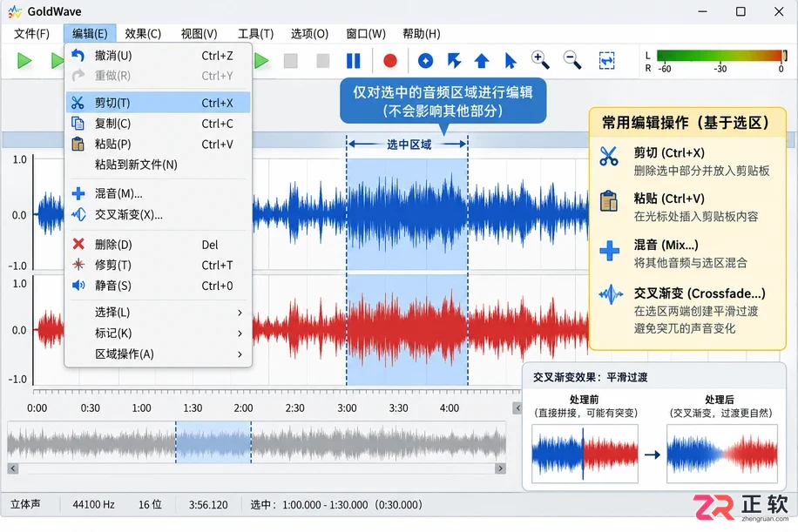The height and width of the screenshot is (532, 798).
Task: Click the second gray square button
Action: 322,61
